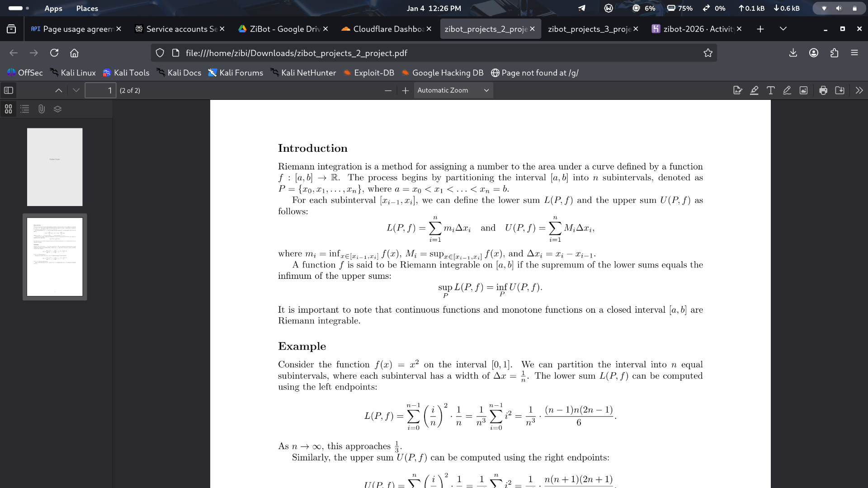Open the extensions panel
The width and height of the screenshot is (868, 488).
pyautogui.click(x=834, y=53)
